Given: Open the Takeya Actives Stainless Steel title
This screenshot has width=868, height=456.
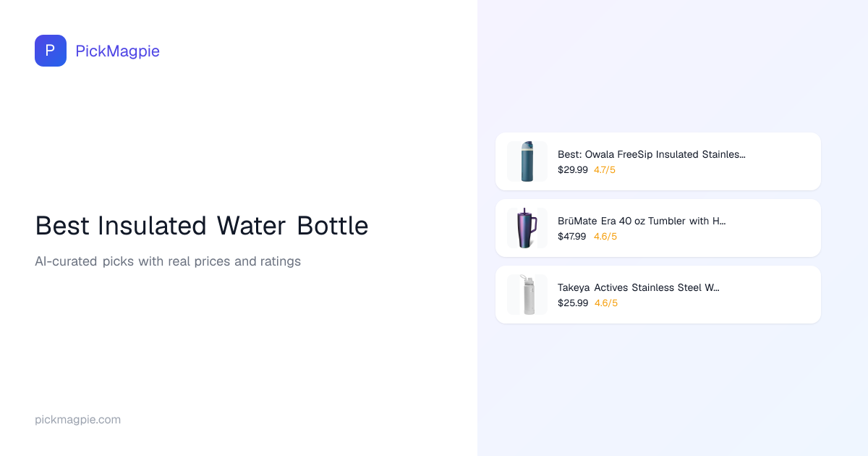Looking at the screenshot, I should (638, 287).
